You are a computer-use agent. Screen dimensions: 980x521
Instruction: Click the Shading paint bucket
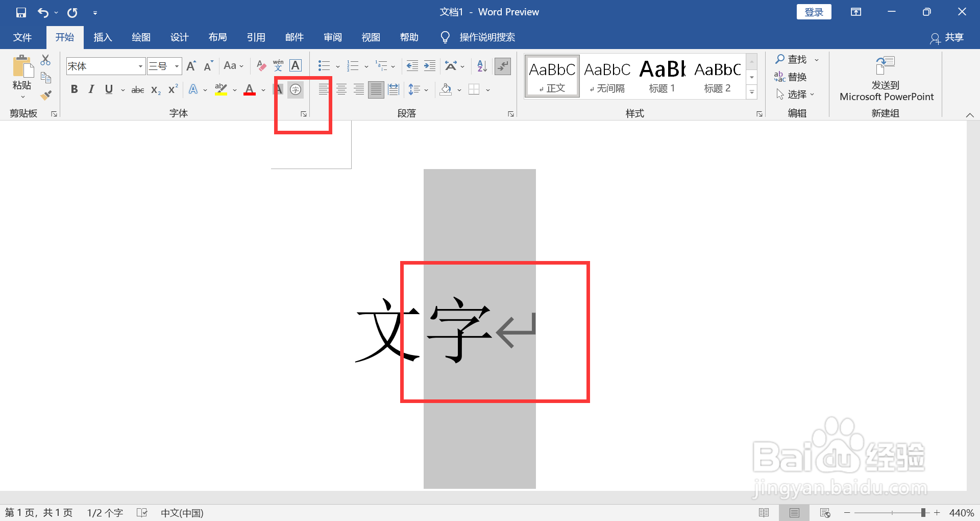pos(446,90)
